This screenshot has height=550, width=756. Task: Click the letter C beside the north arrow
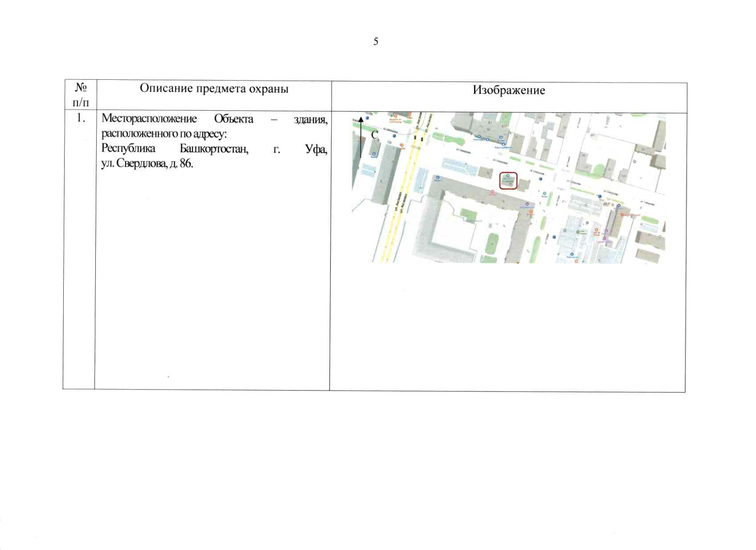pos(374,135)
